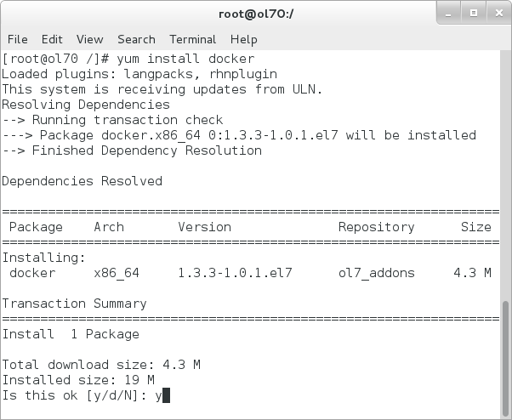The image size is (512, 420).
Task: Click the Dependencies Resolved line
Action: tap(82, 181)
